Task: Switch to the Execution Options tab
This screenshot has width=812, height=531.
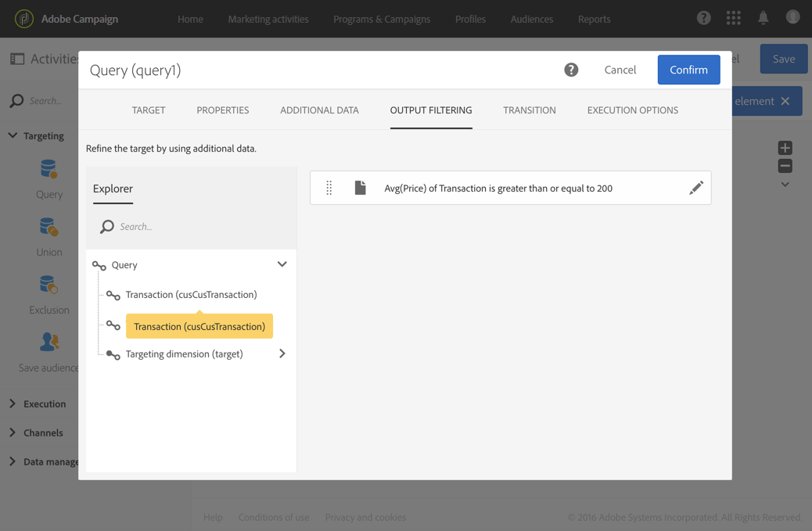Action: tap(632, 110)
